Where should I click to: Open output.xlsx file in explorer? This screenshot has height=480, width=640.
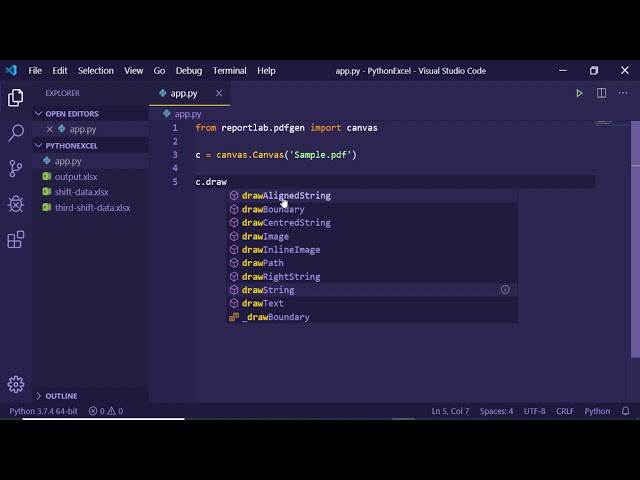91,177
